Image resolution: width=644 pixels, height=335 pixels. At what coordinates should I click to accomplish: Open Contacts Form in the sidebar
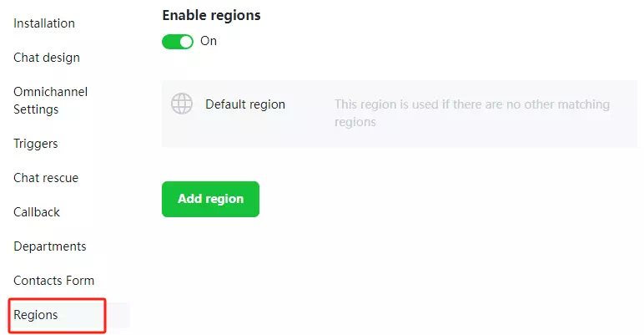54,281
